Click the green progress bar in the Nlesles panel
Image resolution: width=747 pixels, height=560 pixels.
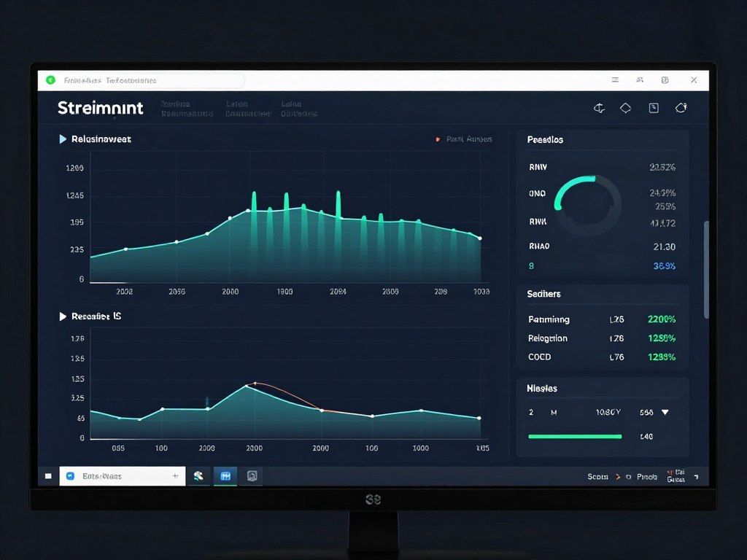tap(575, 436)
